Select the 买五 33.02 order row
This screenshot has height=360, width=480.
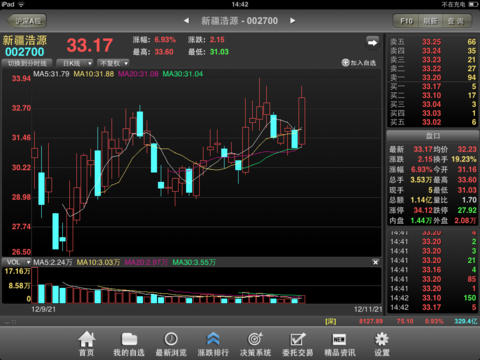point(433,122)
